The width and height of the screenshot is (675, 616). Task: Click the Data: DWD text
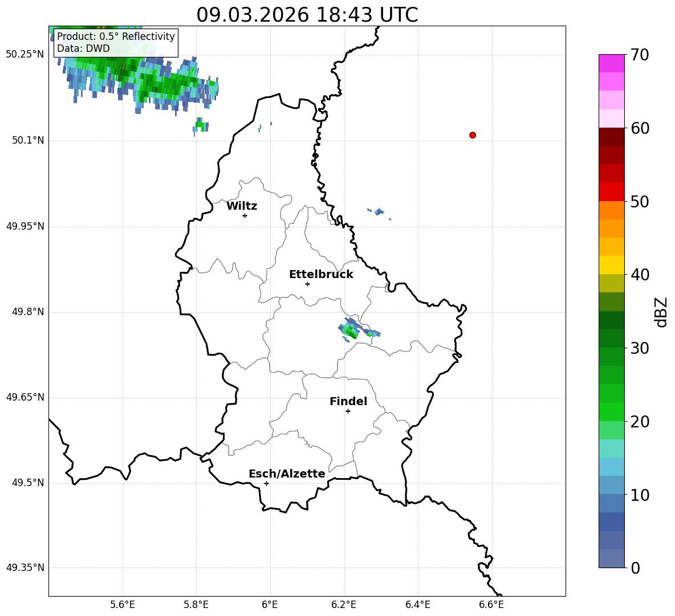(83, 48)
